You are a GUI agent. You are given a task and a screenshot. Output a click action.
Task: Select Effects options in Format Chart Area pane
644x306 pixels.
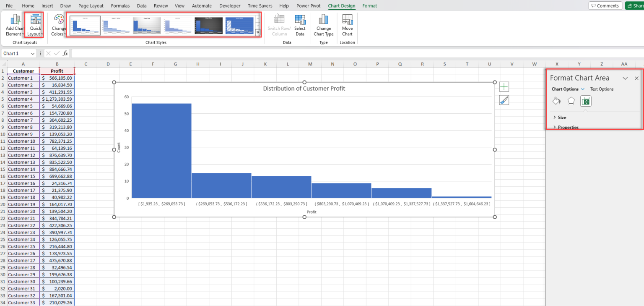[x=571, y=101]
